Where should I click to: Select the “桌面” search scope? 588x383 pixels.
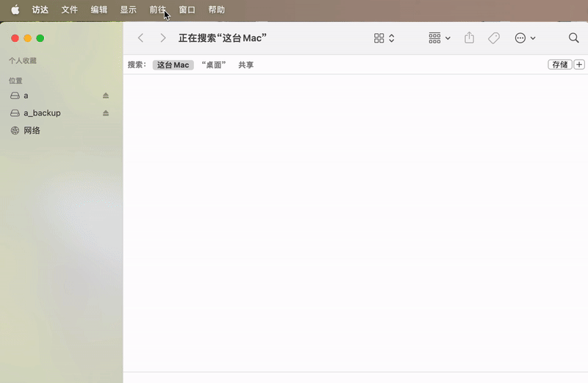pyautogui.click(x=214, y=65)
